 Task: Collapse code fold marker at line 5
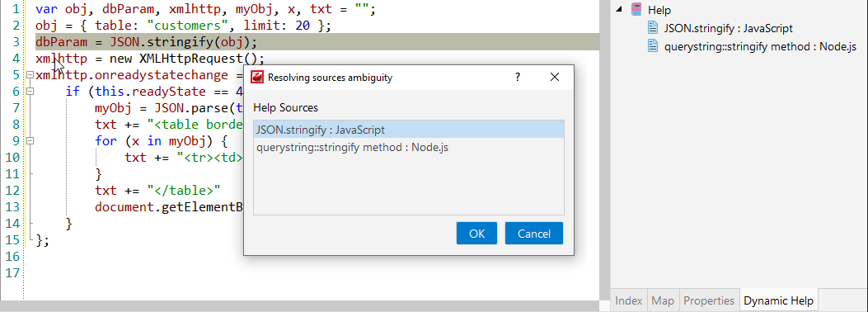[30, 75]
